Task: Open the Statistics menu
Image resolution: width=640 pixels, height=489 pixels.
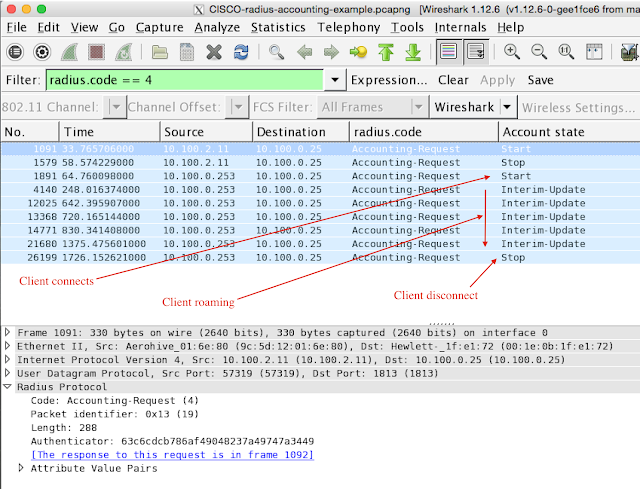Action: [278, 27]
